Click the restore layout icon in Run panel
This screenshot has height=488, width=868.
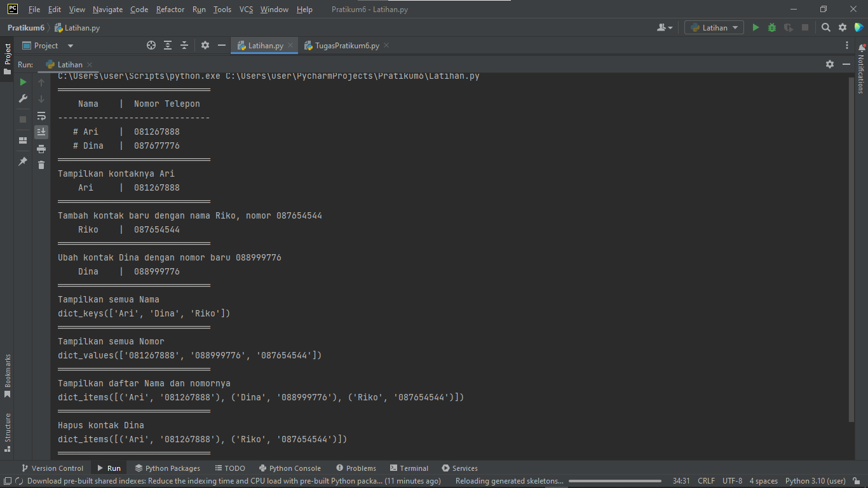tap(23, 140)
